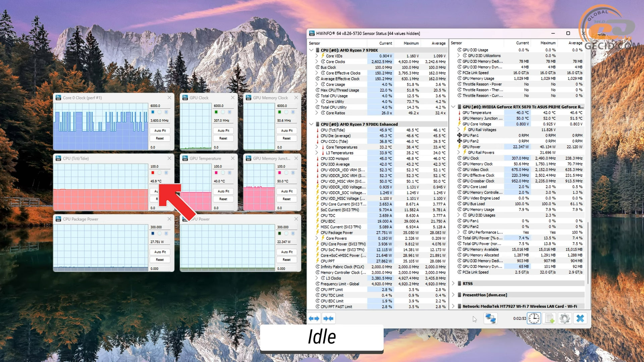This screenshot has height=362, width=644.
Task: Select the Total CPU Usage row
Action: tap(381, 96)
